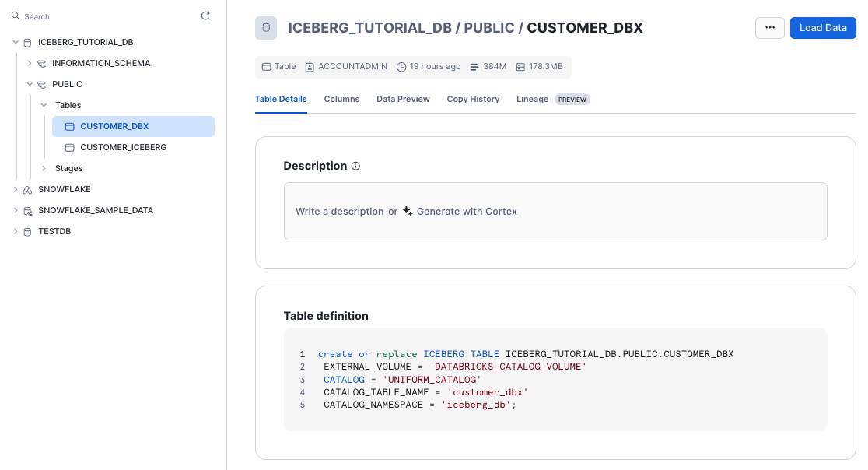Image resolution: width=868 pixels, height=470 pixels.
Task: Click the search icon in the sidebar
Action: 16,16
